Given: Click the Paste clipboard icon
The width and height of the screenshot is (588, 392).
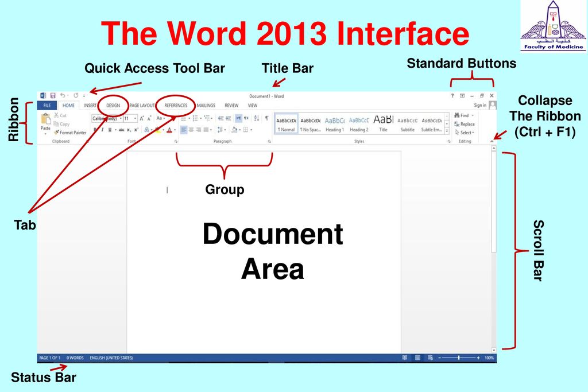Looking at the screenshot, I should [46, 119].
